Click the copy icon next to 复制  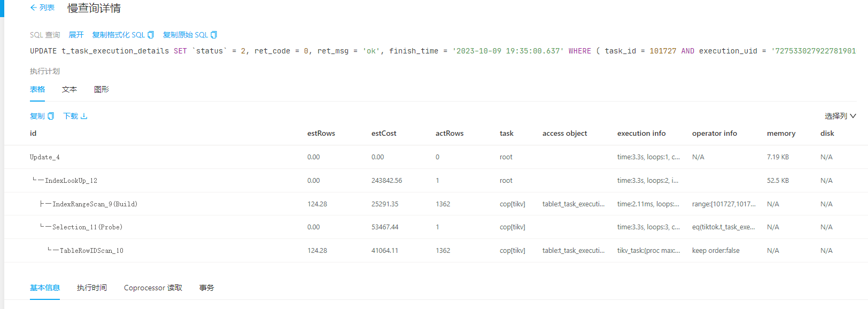point(51,116)
